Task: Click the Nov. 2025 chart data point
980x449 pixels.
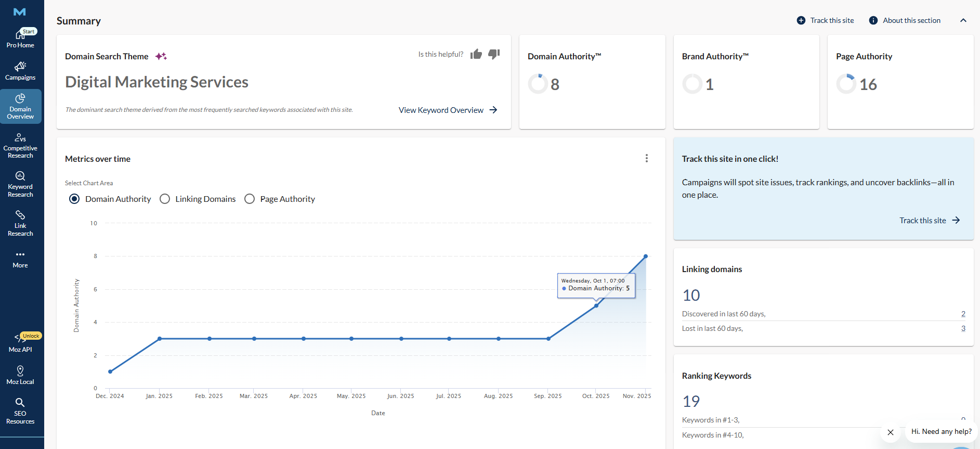Action: click(x=646, y=256)
